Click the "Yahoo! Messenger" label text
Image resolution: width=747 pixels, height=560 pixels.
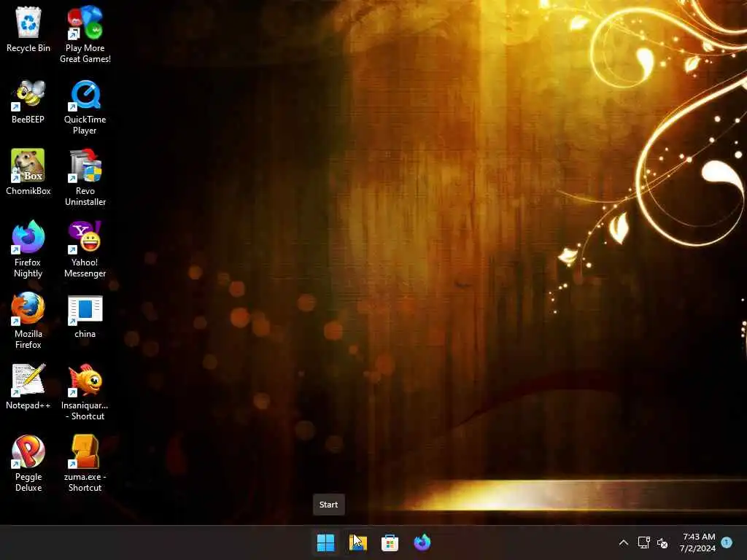point(85,268)
